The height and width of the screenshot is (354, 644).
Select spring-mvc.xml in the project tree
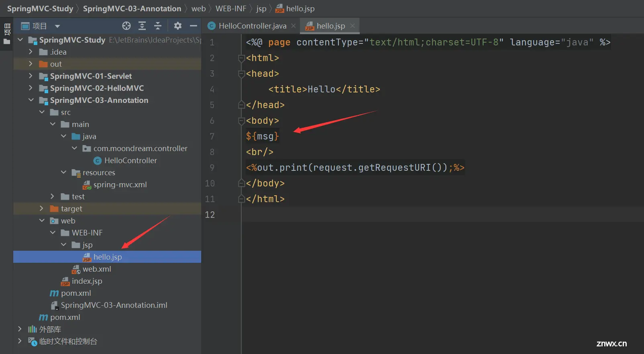120,185
